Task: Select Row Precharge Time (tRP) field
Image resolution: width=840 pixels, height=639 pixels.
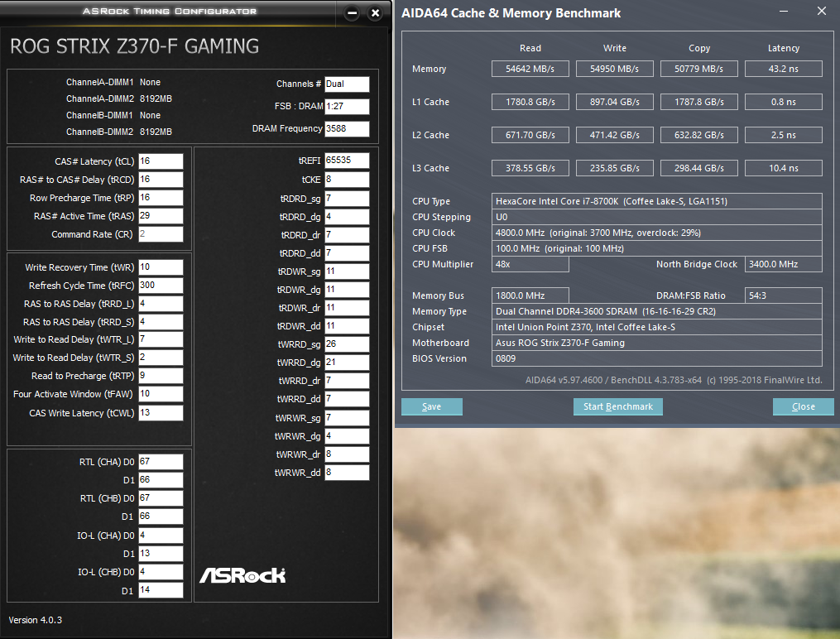Action: (161, 198)
